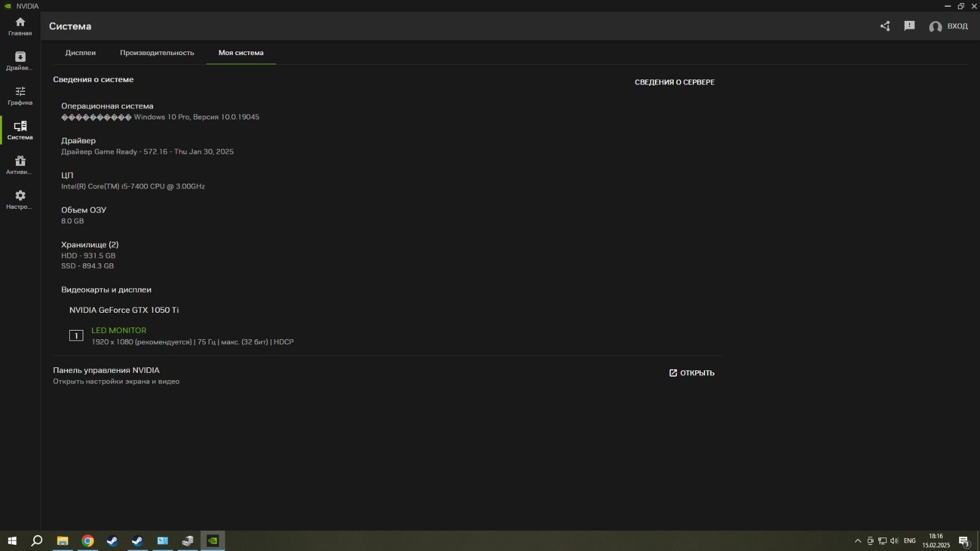Click the NVIDIA app taskbar icon
The image size is (980, 551).
pos(213,541)
